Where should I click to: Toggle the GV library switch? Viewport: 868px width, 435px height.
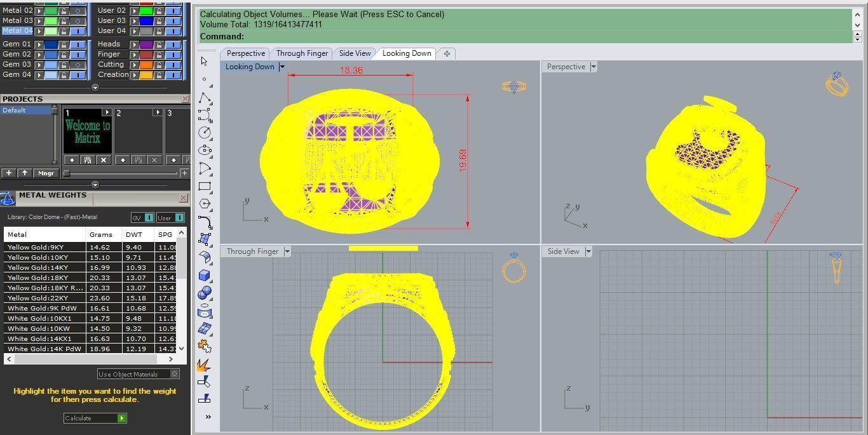coord(142,218)
